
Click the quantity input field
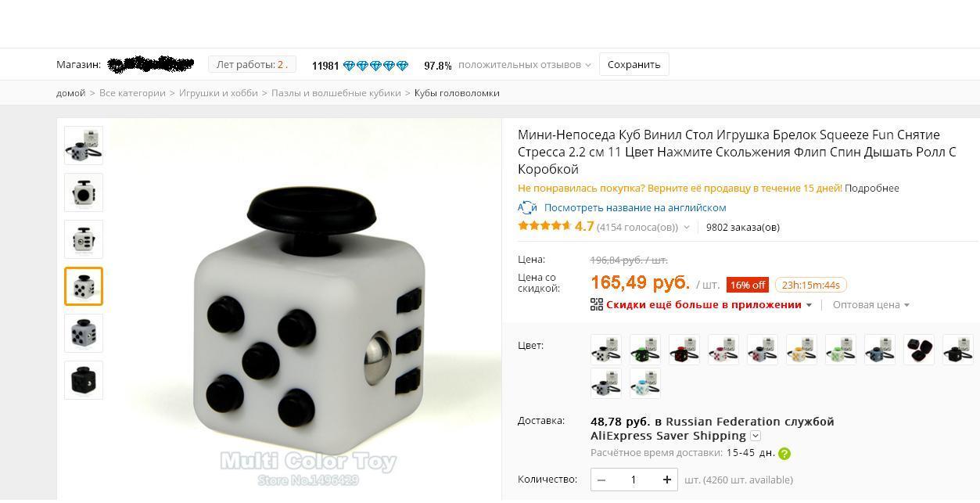634,480
